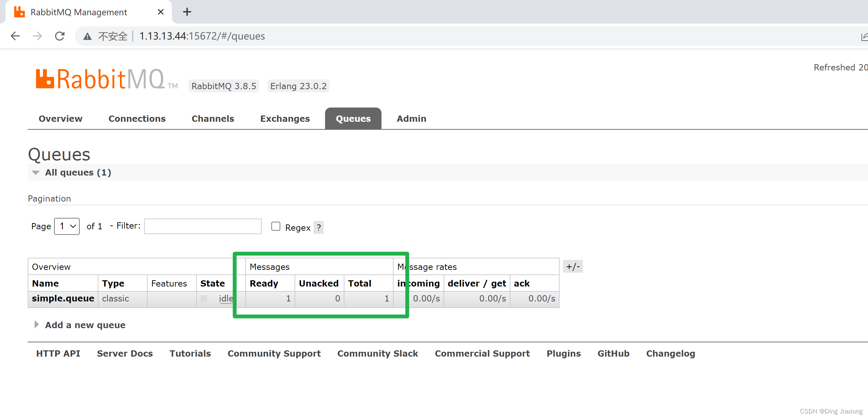Click the deliver / get 0.00/s value

coord(492,299)
